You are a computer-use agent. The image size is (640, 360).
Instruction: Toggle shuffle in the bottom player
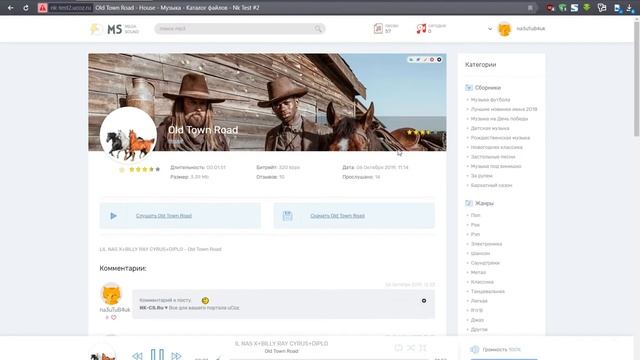point(411,348)
